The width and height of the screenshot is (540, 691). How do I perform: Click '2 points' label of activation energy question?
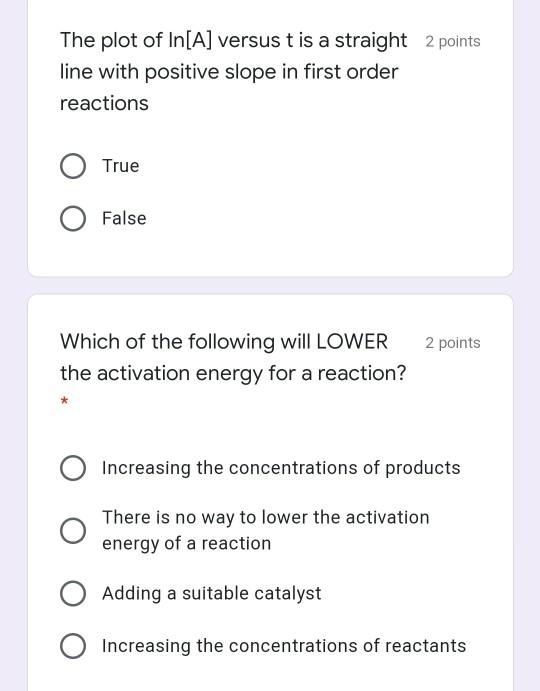453,343
